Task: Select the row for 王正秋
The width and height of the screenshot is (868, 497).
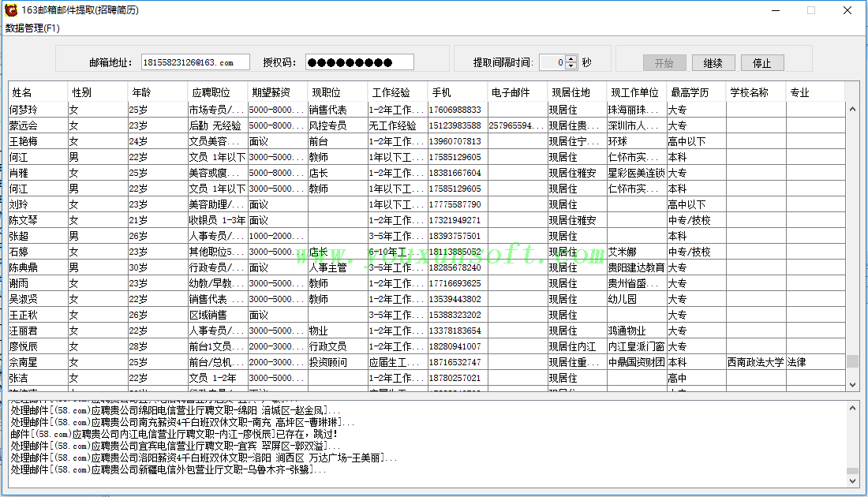Action: (426, 315)
